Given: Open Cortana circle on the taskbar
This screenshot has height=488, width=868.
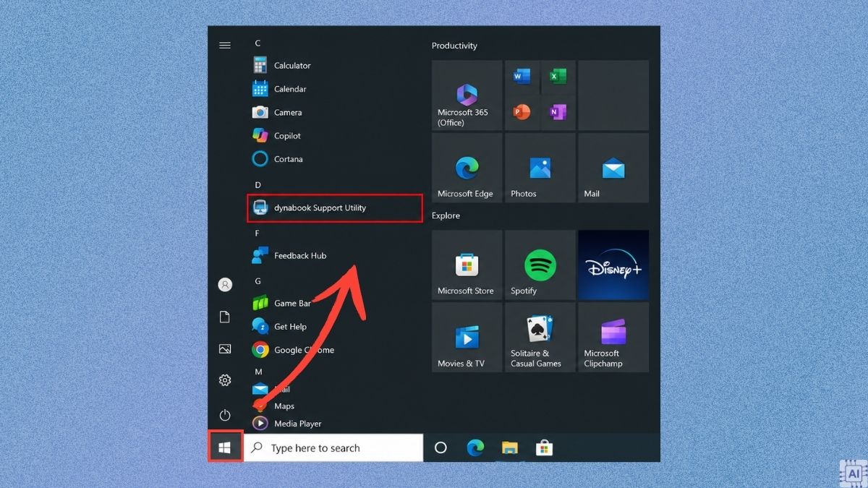Looking at the screenshot, I should 441,448.
